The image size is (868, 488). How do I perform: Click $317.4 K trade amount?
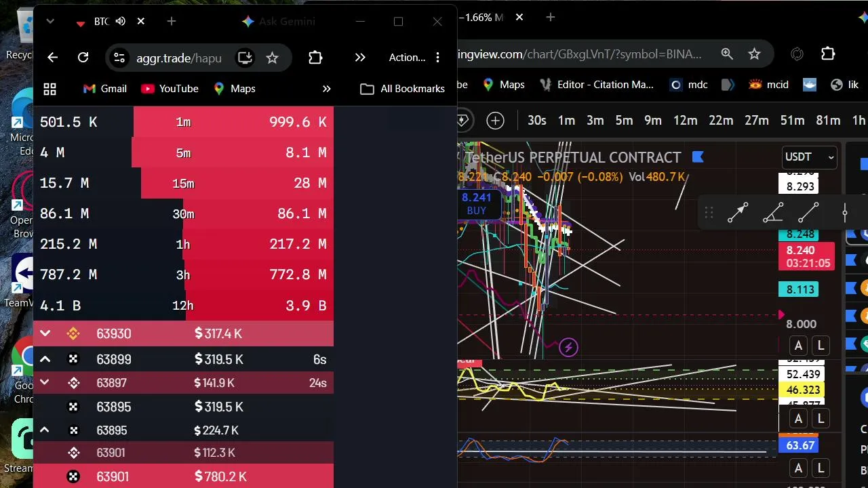[218, 333]
